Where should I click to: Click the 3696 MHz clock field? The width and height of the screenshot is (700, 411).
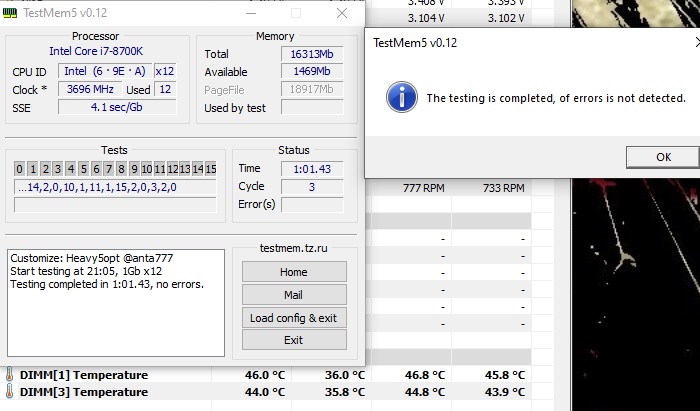click(90, 89)
